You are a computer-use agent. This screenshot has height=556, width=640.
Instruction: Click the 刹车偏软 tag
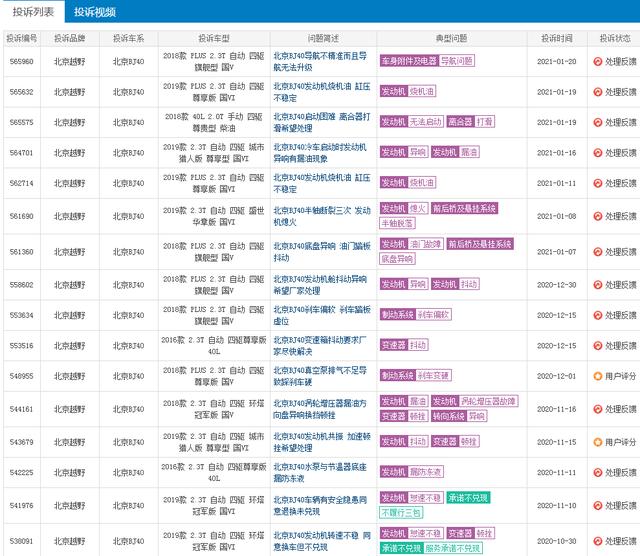[433, 314]
